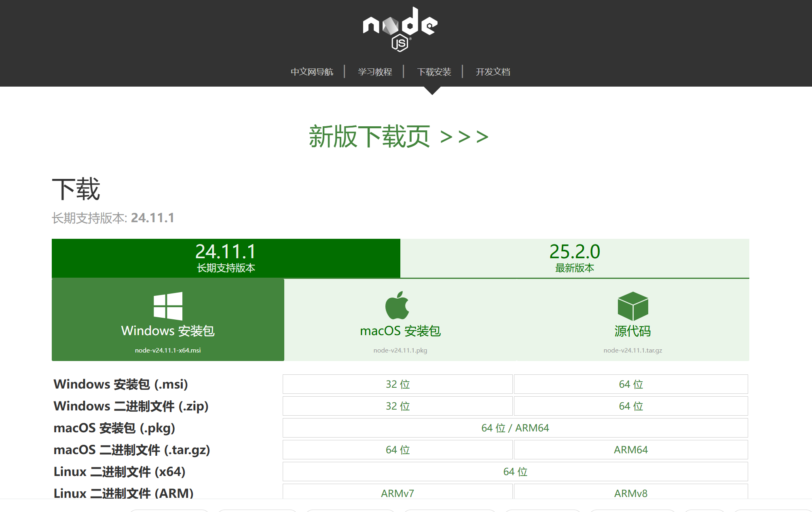
Task: Open the 中文网导航 menu item
Action: 312,72
